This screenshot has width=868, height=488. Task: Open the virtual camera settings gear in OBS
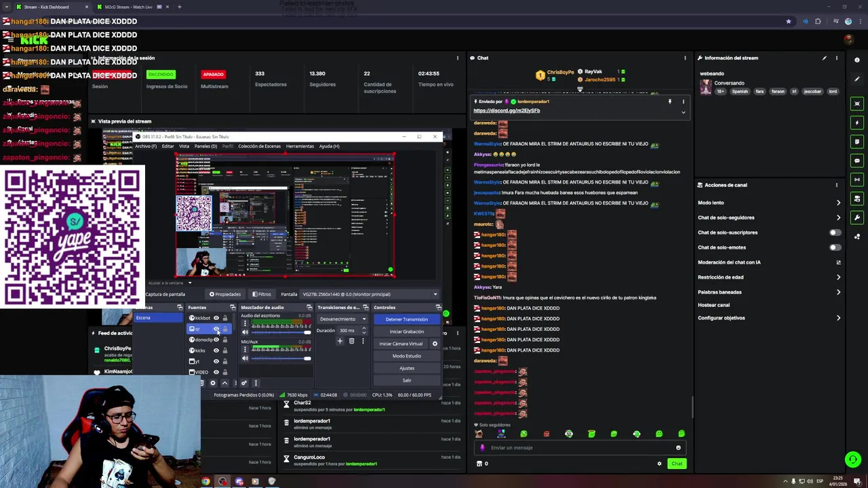[x=435, y=344]
